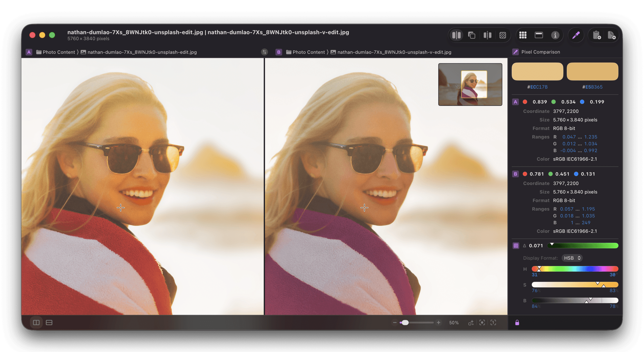Select vertical split layout button

click(x=36, y=322)
